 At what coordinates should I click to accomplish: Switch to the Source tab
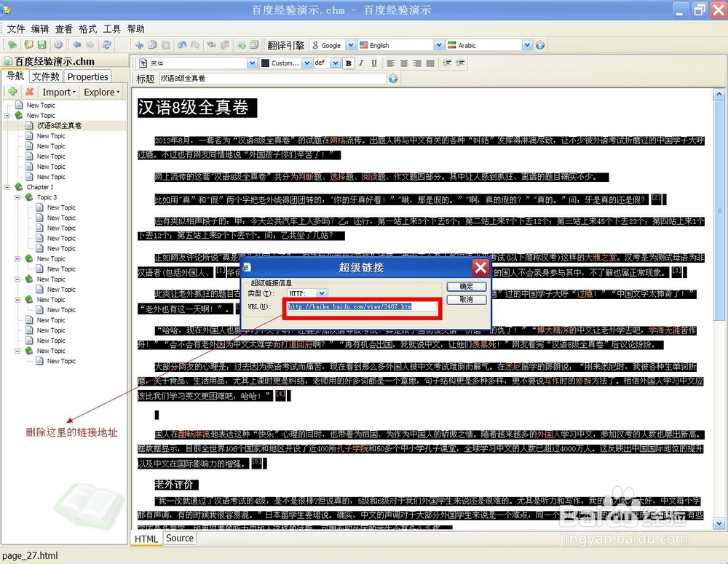click(x=180, y=538)
